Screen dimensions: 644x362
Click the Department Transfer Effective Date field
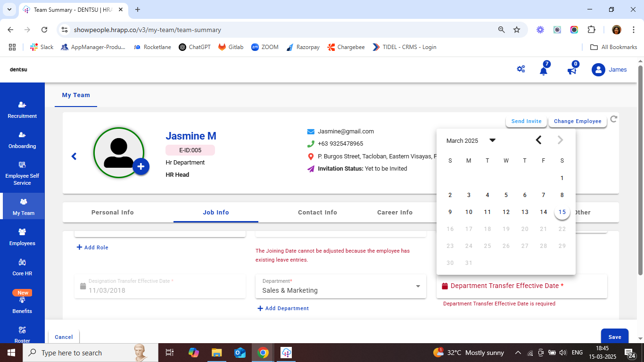pyautogui.click(x=521, y=286)
